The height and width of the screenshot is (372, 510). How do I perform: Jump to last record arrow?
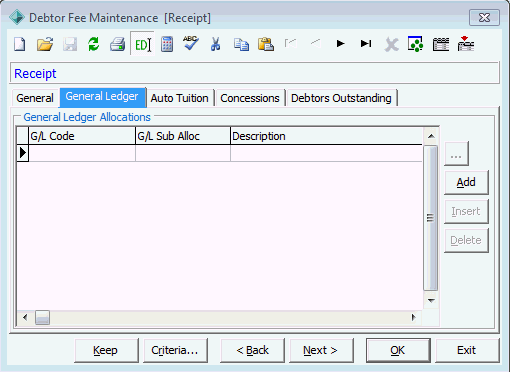tap(366, 43)
